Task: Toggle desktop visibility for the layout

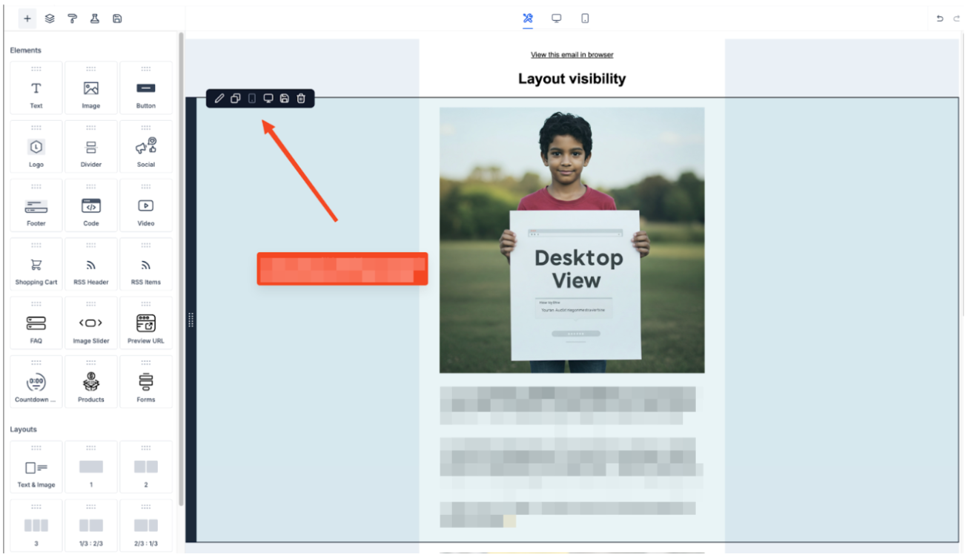Action: point(268,99)
